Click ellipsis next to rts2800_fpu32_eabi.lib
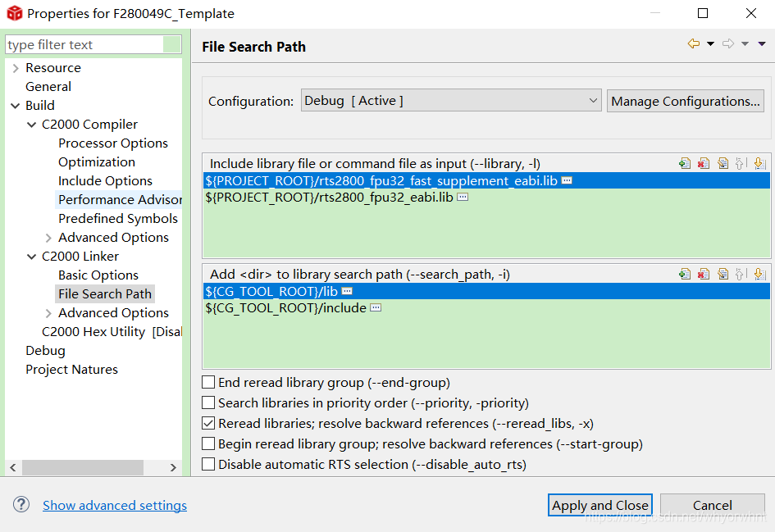Screen dimensions: 775x532 pos(463,197)
